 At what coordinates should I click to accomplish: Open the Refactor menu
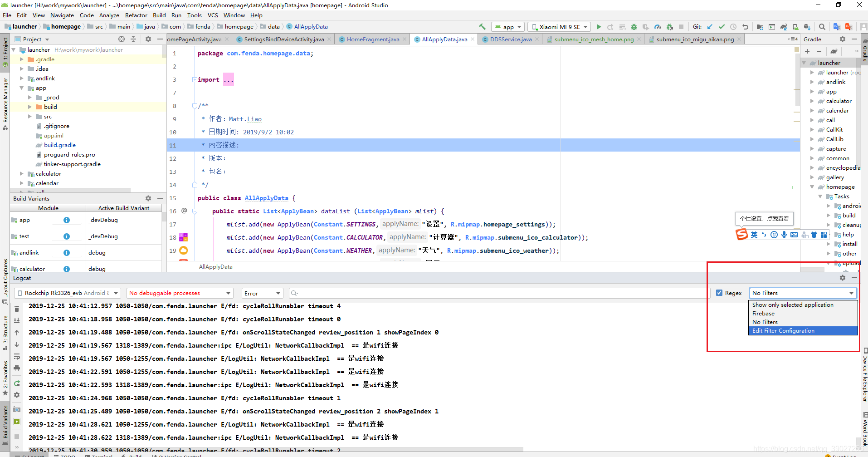[136, 15]
